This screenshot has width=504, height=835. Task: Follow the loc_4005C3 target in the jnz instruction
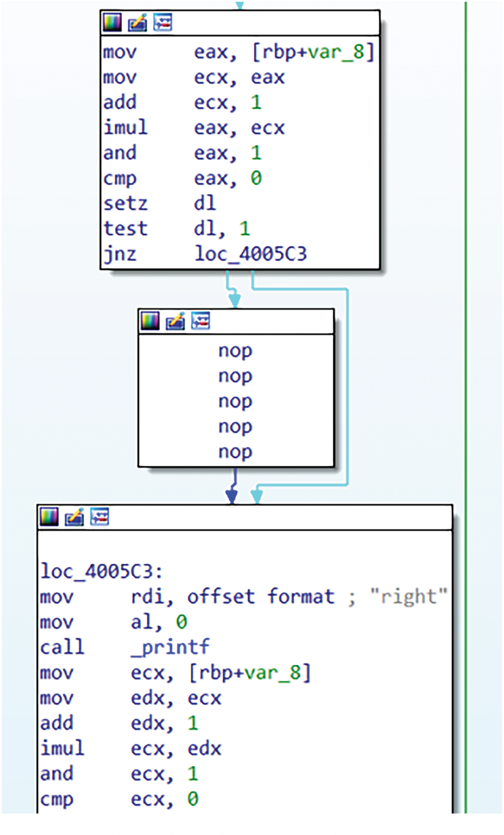click(x=251, y=254)
